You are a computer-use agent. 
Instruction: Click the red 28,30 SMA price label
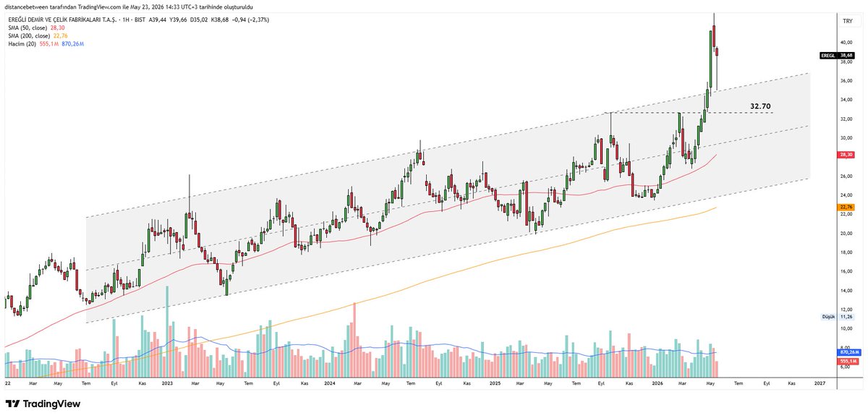click(x=847, y=155)
